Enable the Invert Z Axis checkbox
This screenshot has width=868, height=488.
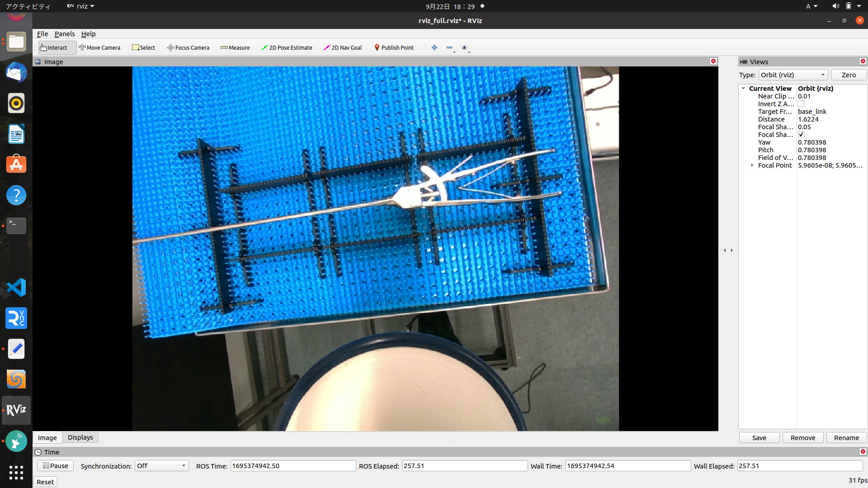pyautogui.click(x=801, y=103)
